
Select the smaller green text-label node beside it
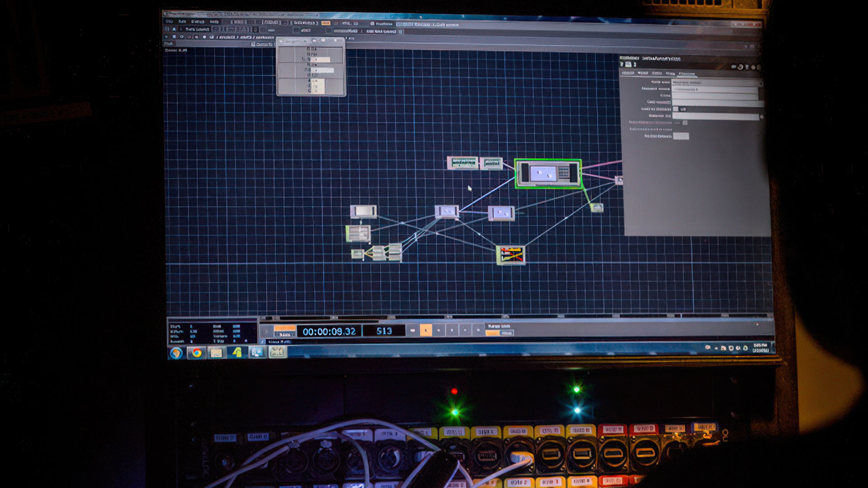[491, 163]
